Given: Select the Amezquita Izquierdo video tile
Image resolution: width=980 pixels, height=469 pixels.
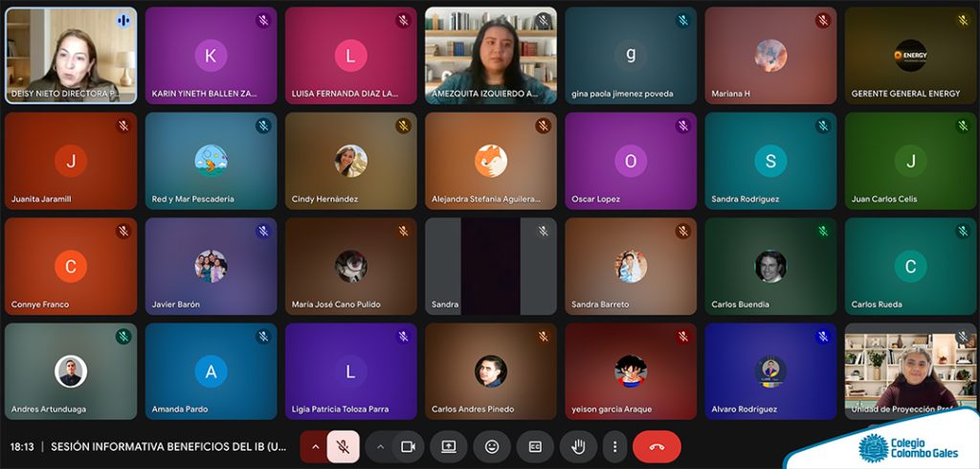Looking at the screenshot, I should click(491, 55).
